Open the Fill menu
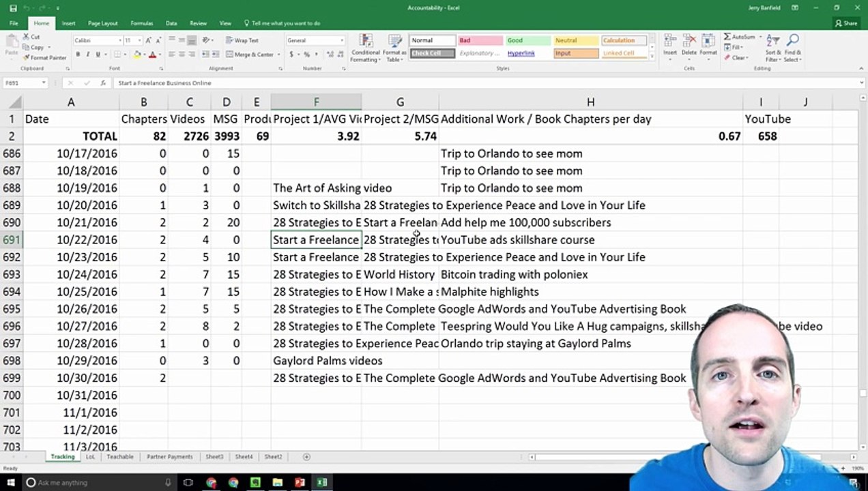 [x=733, y=48]
